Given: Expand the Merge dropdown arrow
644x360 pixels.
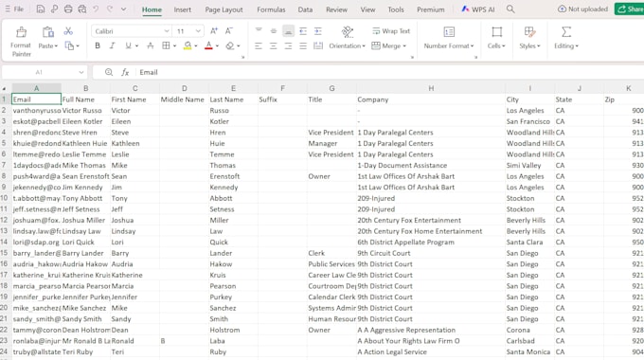Looking at the screenshot, I should [404, 46].
